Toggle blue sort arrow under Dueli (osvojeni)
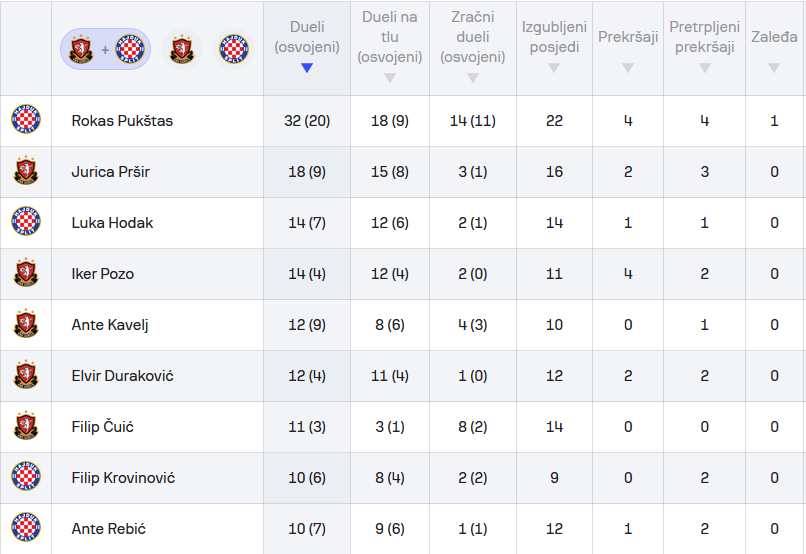Image resolution: width=806 pixels, height=554 pixels. (x=307, y=68)
